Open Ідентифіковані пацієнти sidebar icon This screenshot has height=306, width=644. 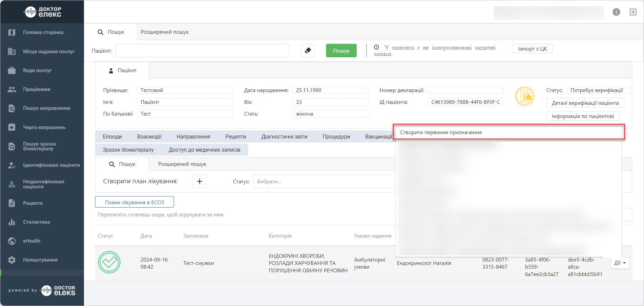click(x=12, y=165)
